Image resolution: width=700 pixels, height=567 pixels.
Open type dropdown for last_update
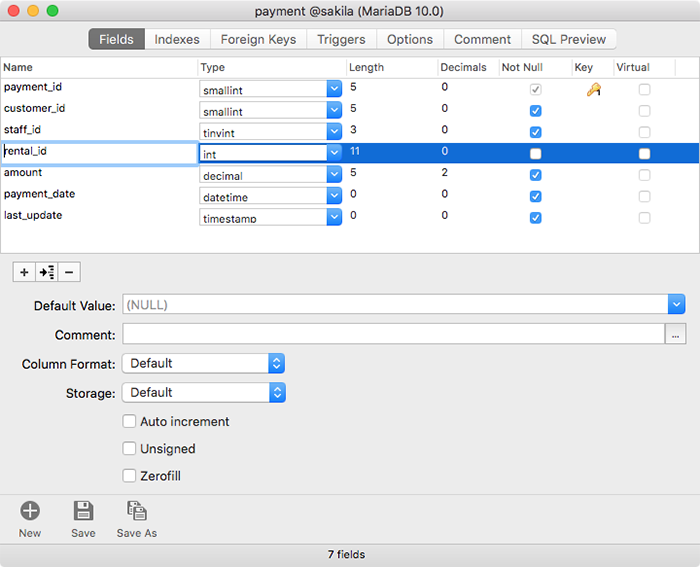tap(334, 217)
